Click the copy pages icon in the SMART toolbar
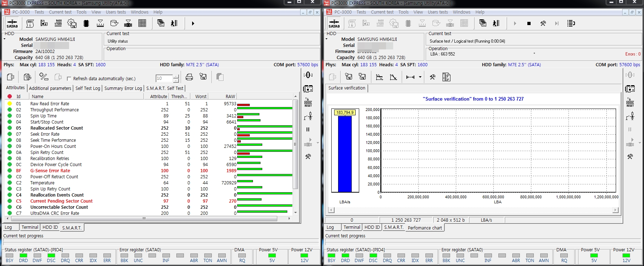The image size is (644, 266). tap(220, 77)
